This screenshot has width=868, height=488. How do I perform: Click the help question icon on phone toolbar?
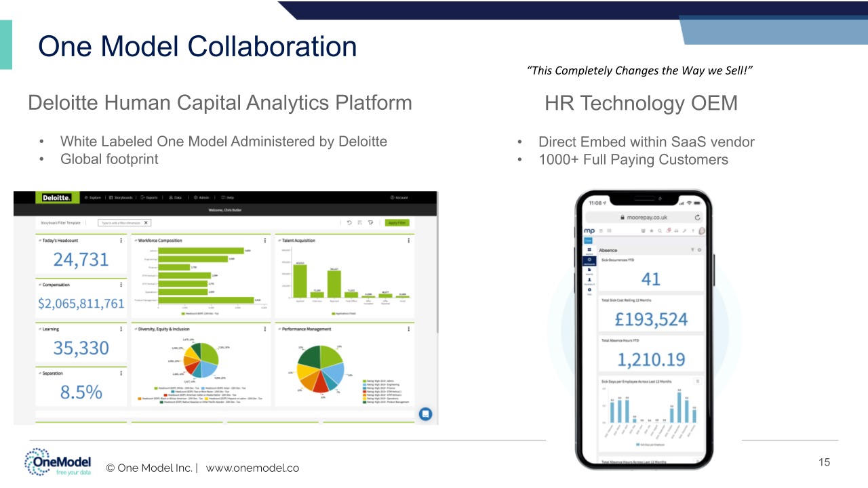693,231
